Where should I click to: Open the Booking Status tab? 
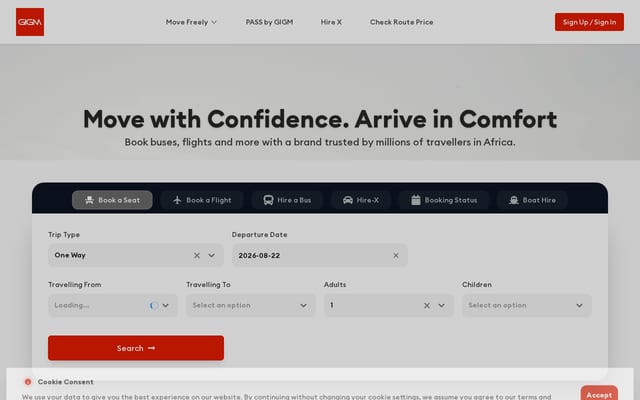coord(444,200)
